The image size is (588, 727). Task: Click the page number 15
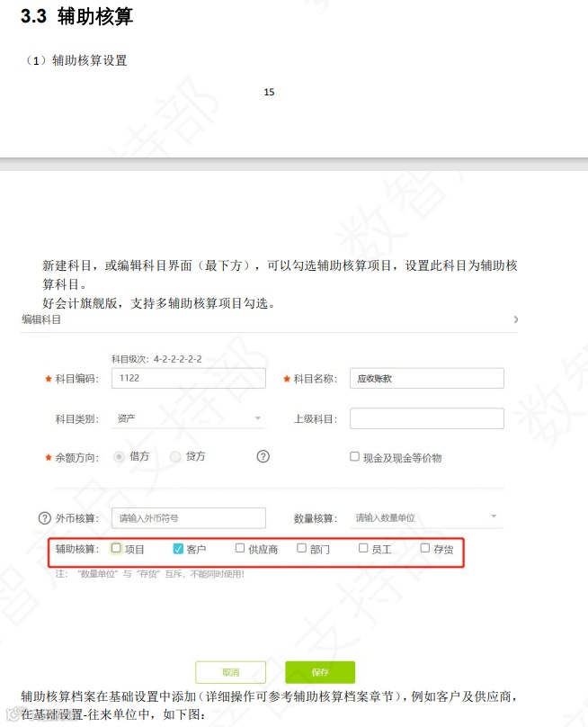(269, 93)
